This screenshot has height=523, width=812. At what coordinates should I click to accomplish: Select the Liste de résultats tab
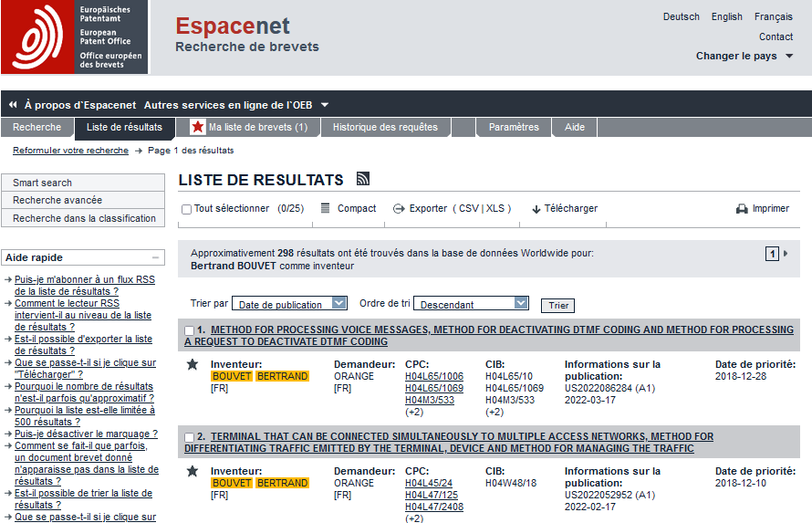(x=124, y=128)
